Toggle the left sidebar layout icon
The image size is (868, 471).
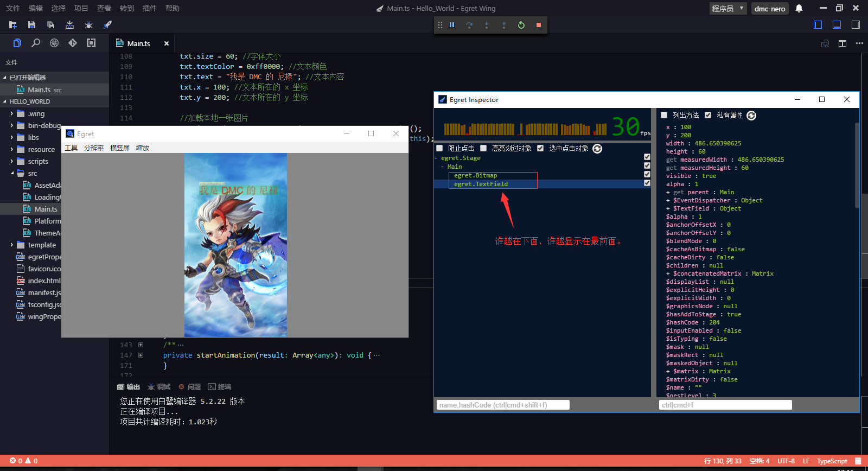pos(818,24)
